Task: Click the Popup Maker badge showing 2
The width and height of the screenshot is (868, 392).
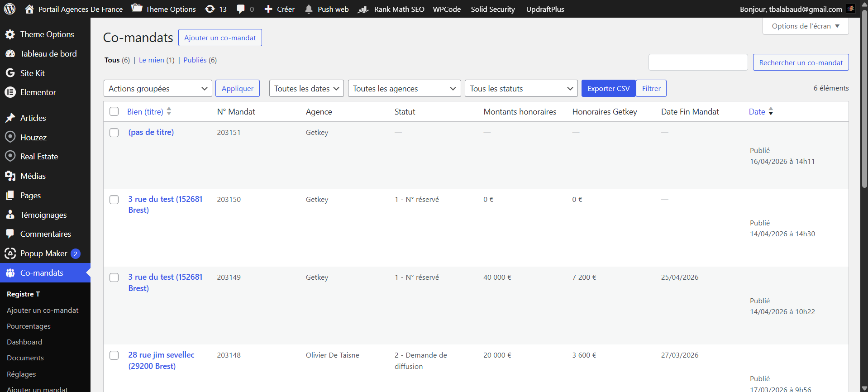Action: (76, 253)
